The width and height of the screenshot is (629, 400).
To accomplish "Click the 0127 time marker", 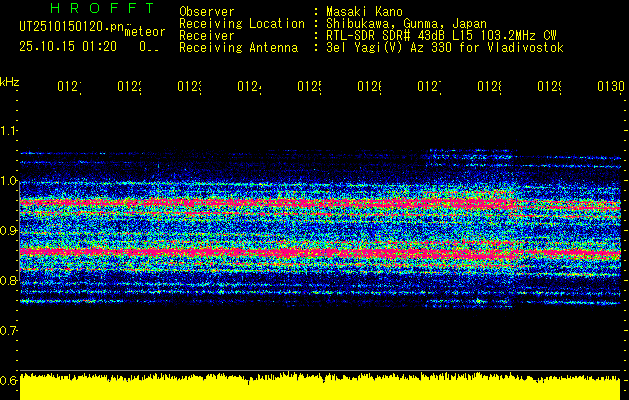I will pyautogui.click(x=429, y=87).
